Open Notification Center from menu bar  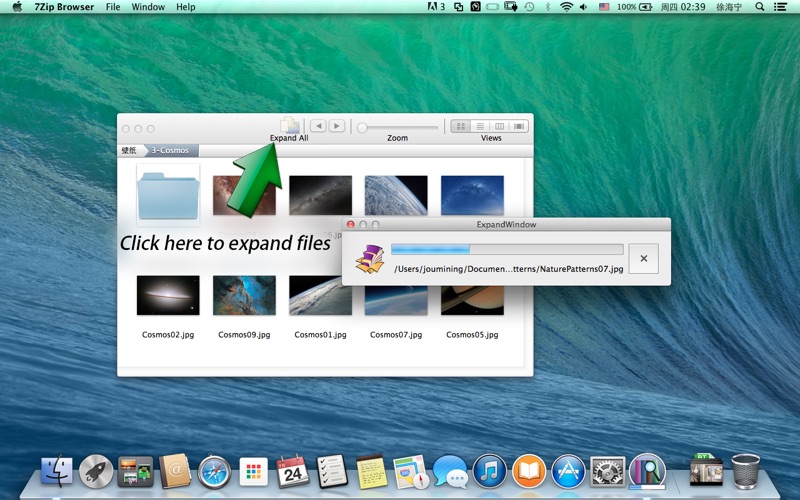click(x=780, y=7)
